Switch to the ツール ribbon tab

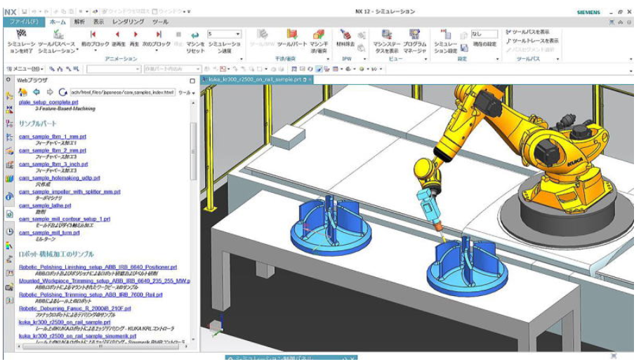(160, 22)
